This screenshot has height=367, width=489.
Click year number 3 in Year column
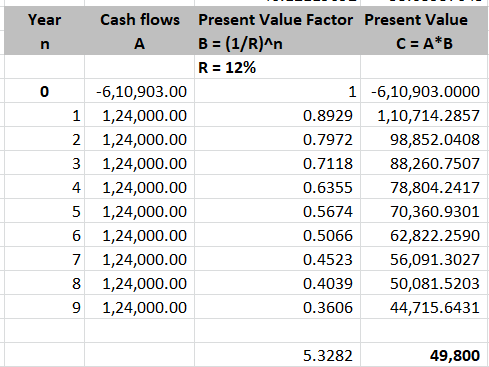pyautogui.click(x=44, y=163)
